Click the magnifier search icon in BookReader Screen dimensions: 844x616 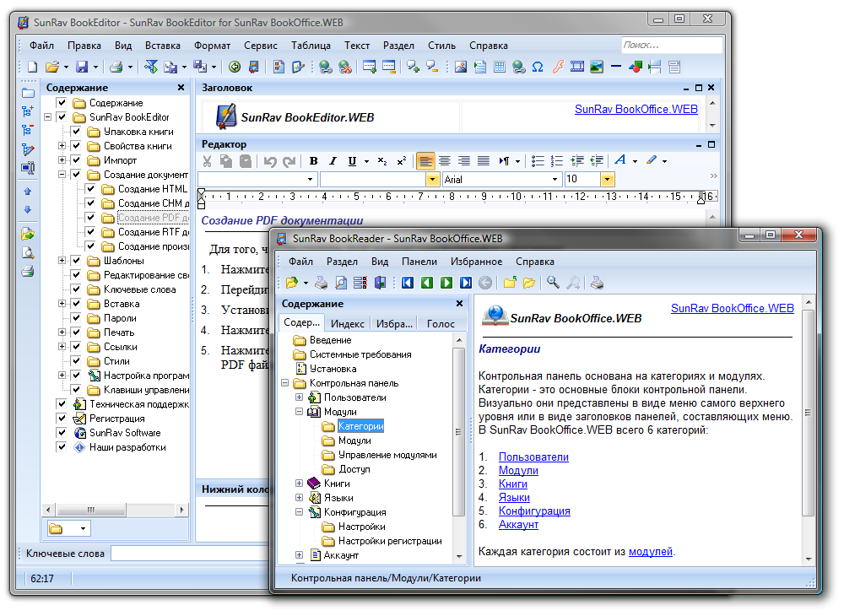click(553, 283)
